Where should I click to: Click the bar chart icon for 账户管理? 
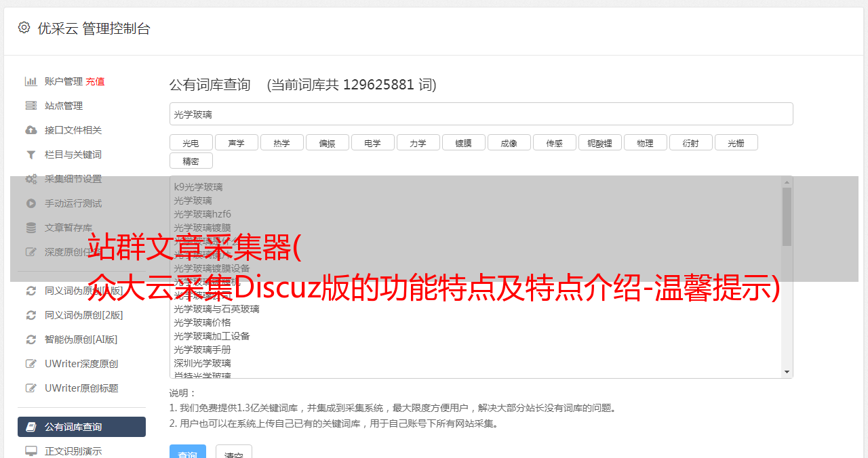pos(31,81)
